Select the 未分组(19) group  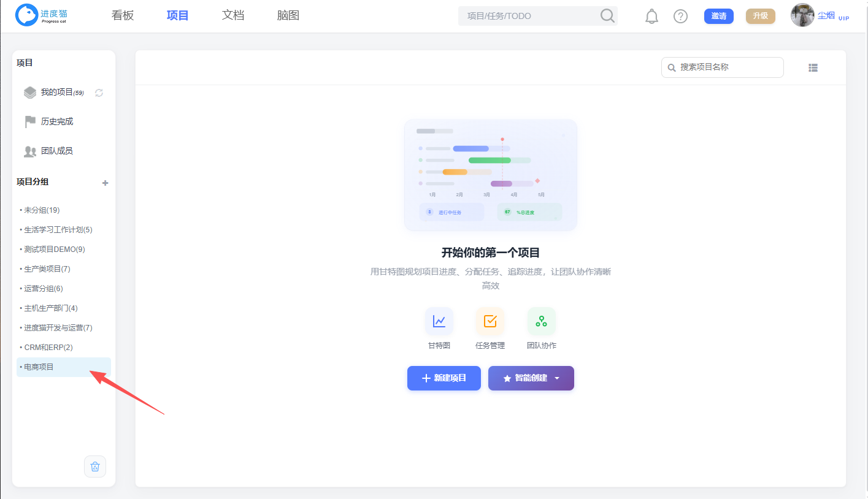(x=64, y=210)
